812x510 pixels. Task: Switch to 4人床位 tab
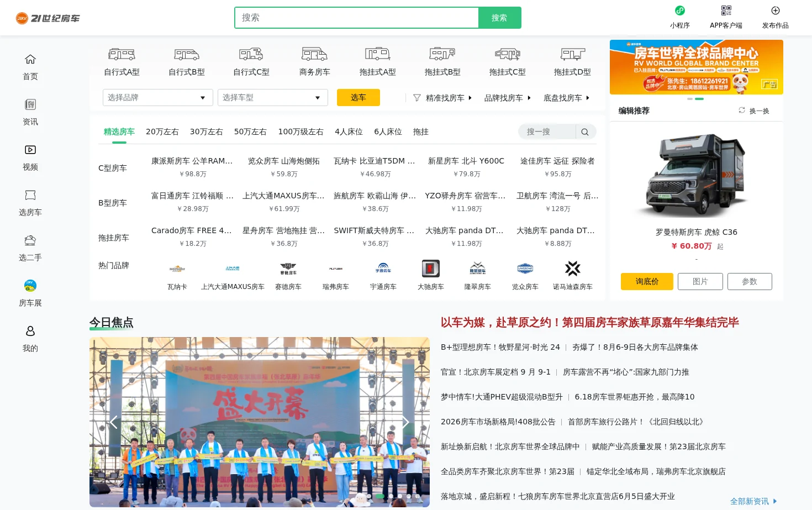[349, 132]
